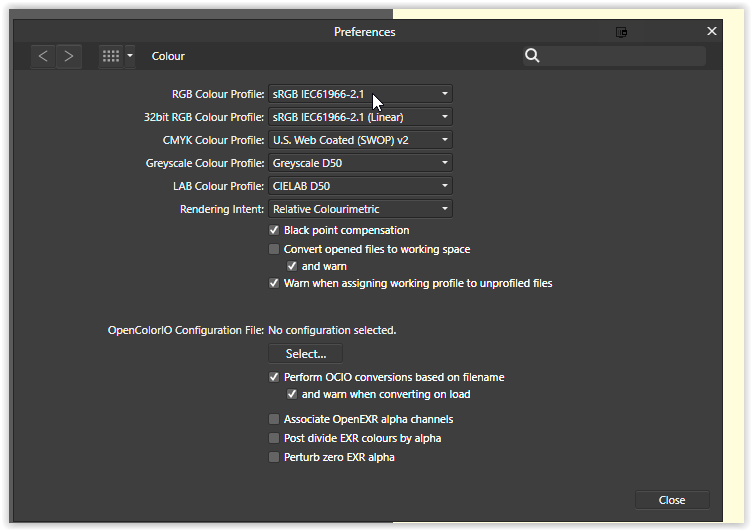The height and width of the screenshot is (531, 752).
Task: Expand the grid view dropdown arrow
Action: point(130,56)
